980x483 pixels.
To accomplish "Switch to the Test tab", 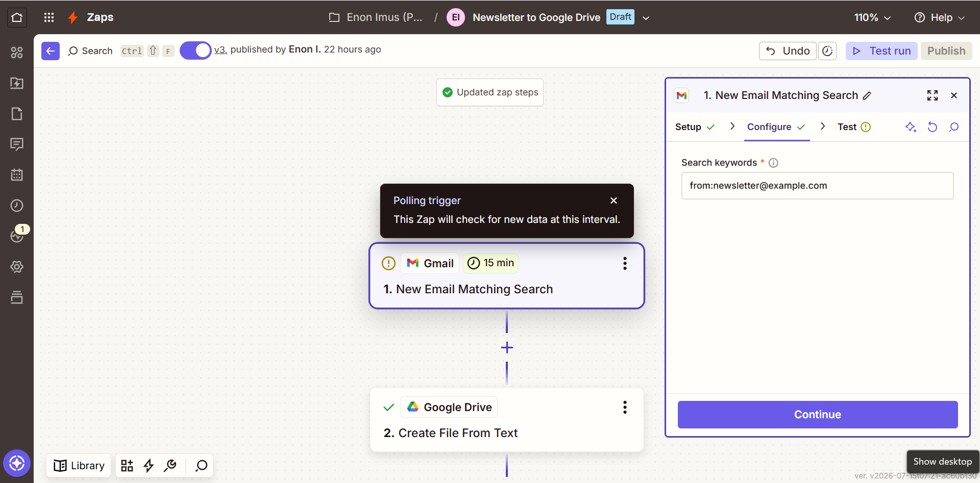I will point(854,127).
